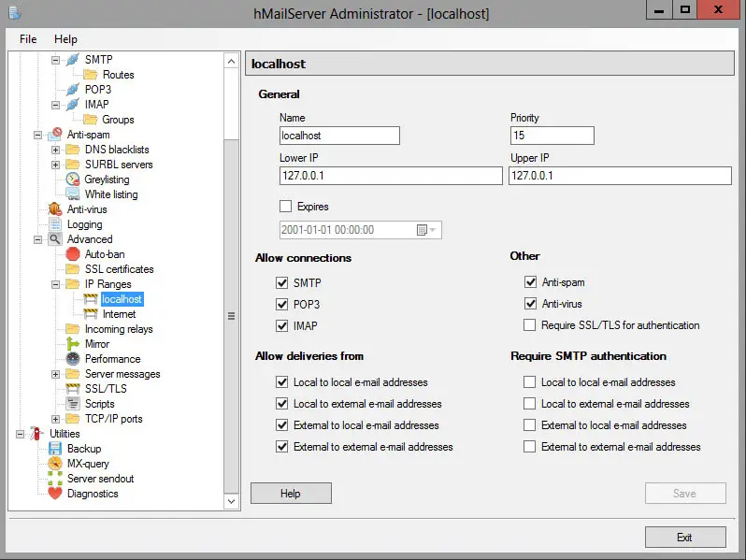Viewport: 746px width, 560px height.
Task: Expand the SURBL servers node
Action: click(56, 165)
